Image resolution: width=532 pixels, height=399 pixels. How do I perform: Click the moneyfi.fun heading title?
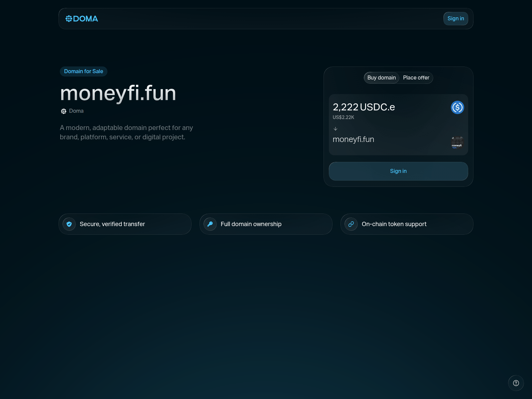click(118, 93)
